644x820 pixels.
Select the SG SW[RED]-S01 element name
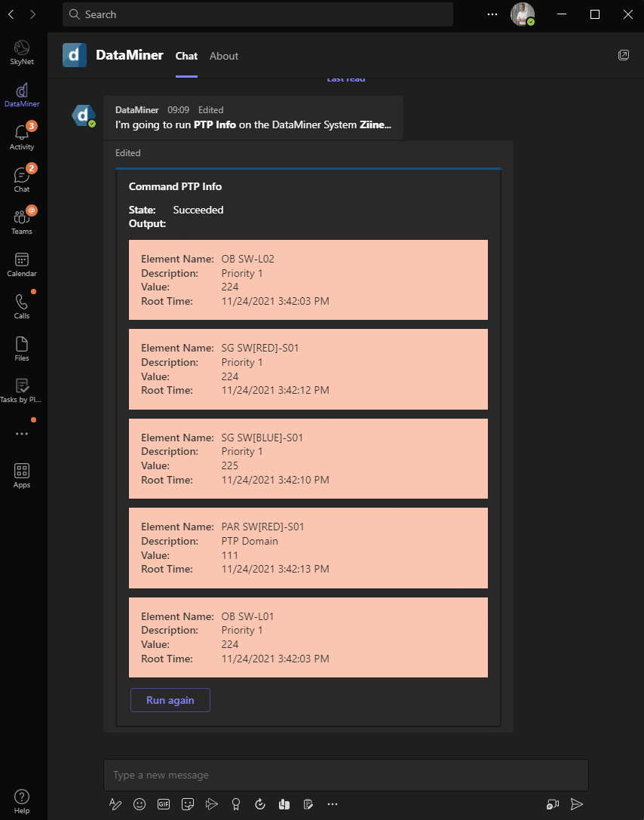260,348
